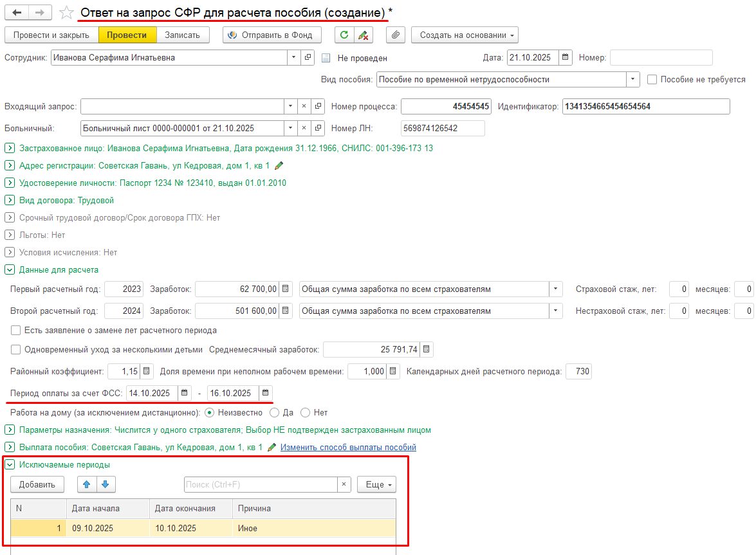Add a new excluded period with Добавить
The height and width of the screenshot is (555, 756).
(37, 485)
